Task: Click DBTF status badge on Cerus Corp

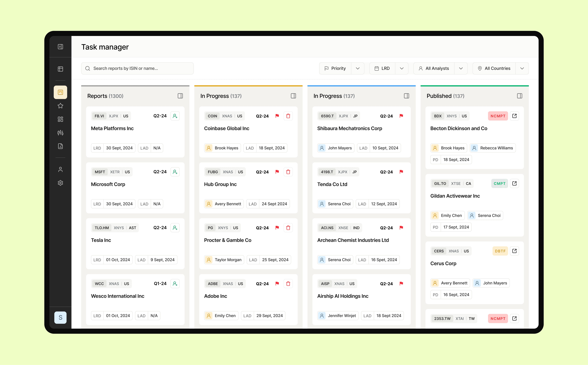Action: 500,251
